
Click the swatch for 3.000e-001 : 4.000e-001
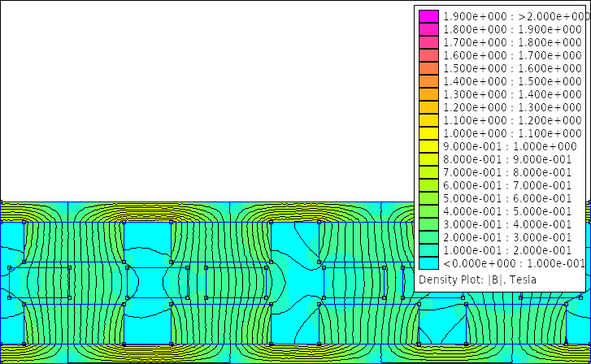(x=428, y=224)
